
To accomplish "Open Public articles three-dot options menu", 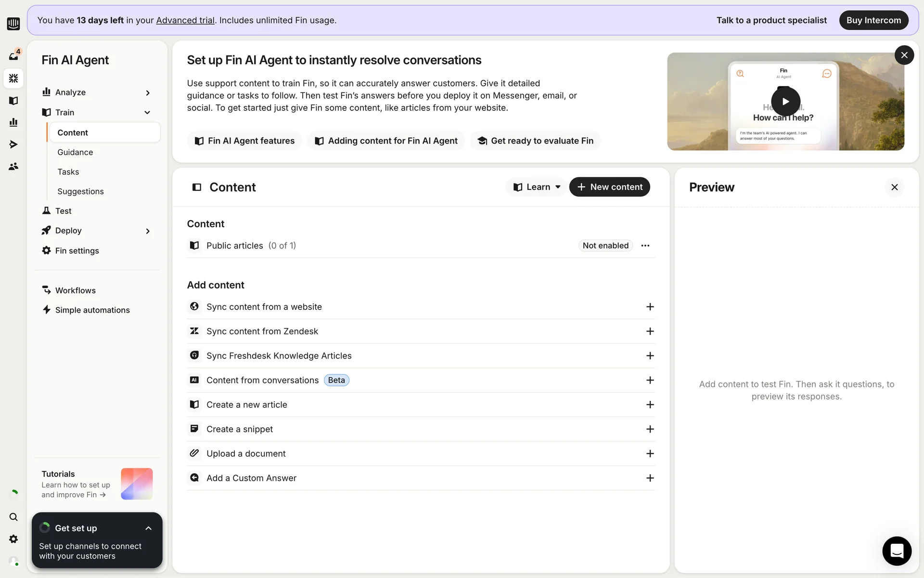I will click(x=645, y=246).
